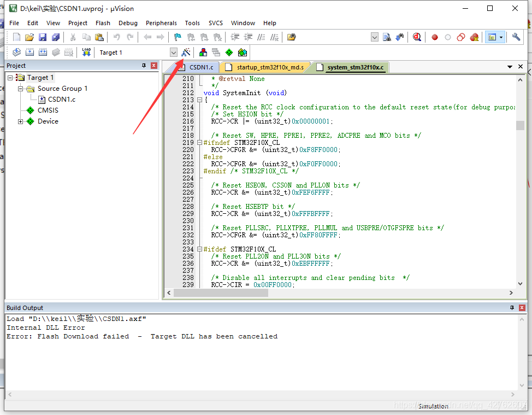532x415 pixels.
Task: Disable all breakpoints icon
Action: 461,37
